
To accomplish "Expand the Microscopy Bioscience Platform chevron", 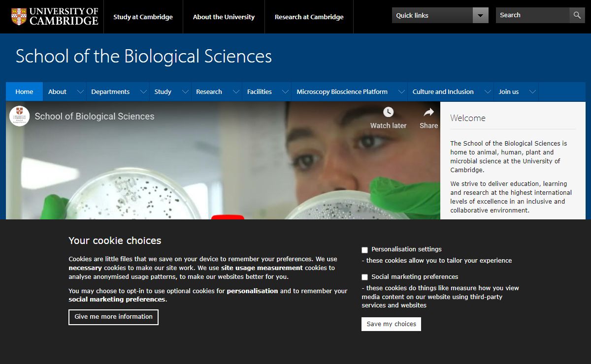I will point(401,91).
